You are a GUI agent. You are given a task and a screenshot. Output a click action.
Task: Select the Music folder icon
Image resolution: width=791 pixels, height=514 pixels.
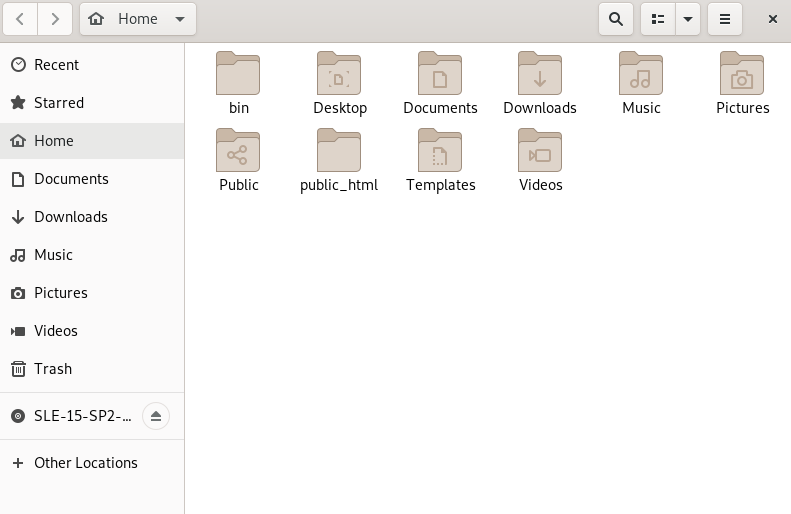641,74
